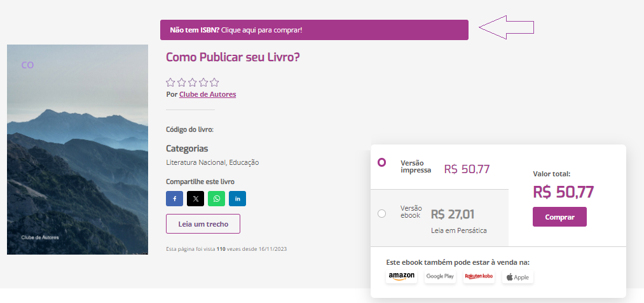The image size is (644, 303).
Task: Open the Apple store logo
Action: click(x=517, y=277)
